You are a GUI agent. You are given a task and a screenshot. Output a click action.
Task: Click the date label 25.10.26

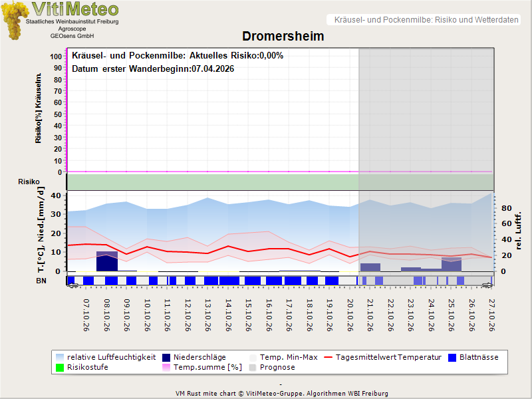(451, 315)
